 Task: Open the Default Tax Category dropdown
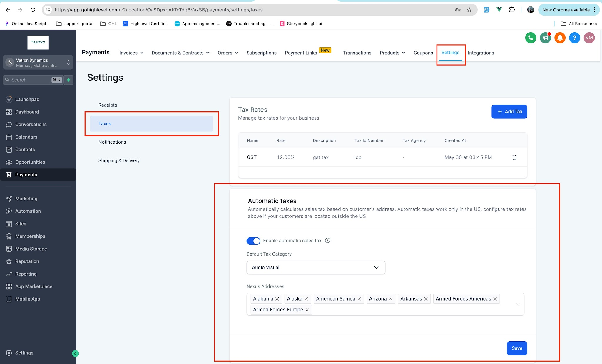pyautogui.click(x=316, y=268)
